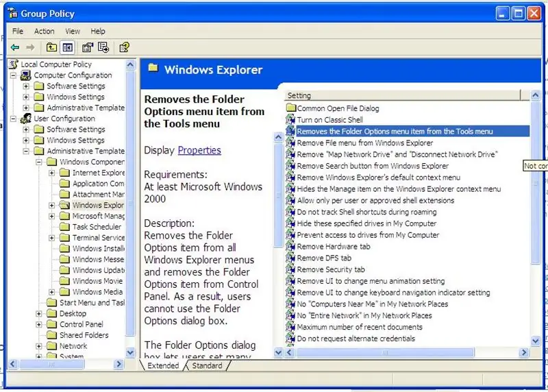Click the settings list horizontal scrollbar right arrow

[524, 352]
